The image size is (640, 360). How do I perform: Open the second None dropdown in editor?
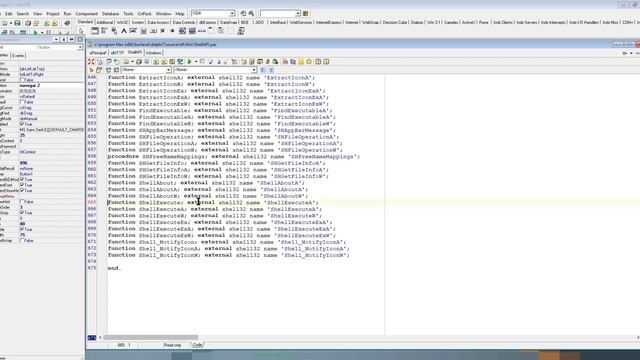click(253, 70)
